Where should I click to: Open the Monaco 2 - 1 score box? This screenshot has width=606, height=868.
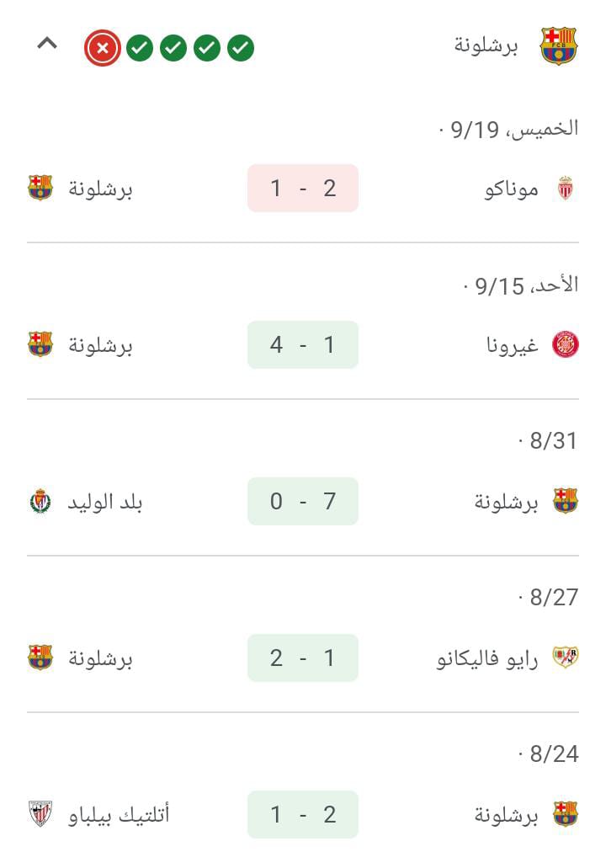coord(303,189)
